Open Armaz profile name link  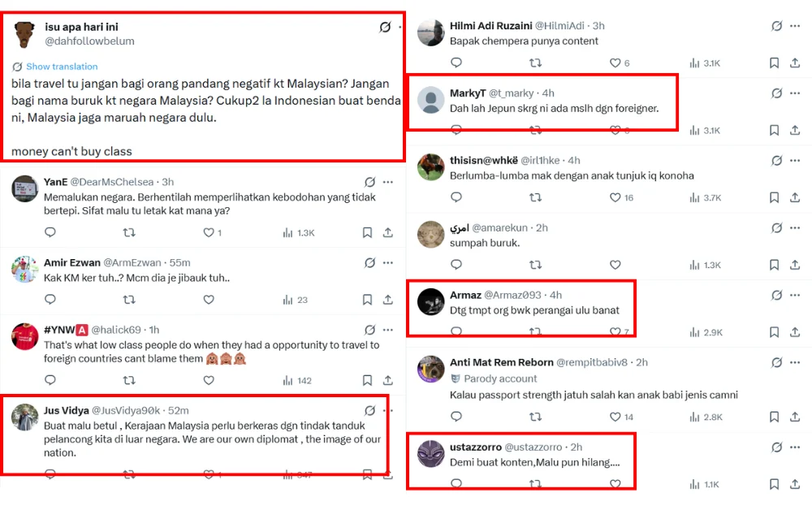[465, 295]
